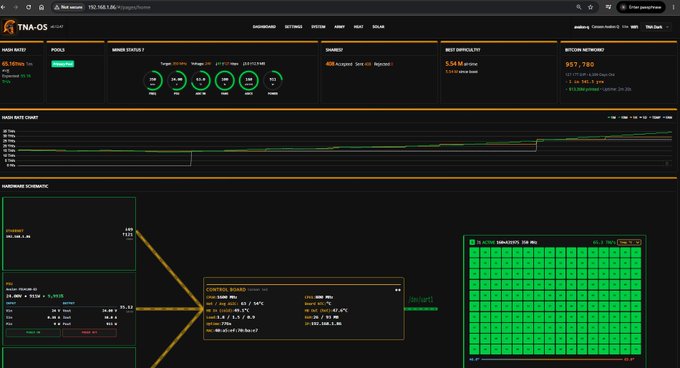Screen dimensions: 680x368
Task: Click the ASICS circular gauge
Action: click(248, 80)
